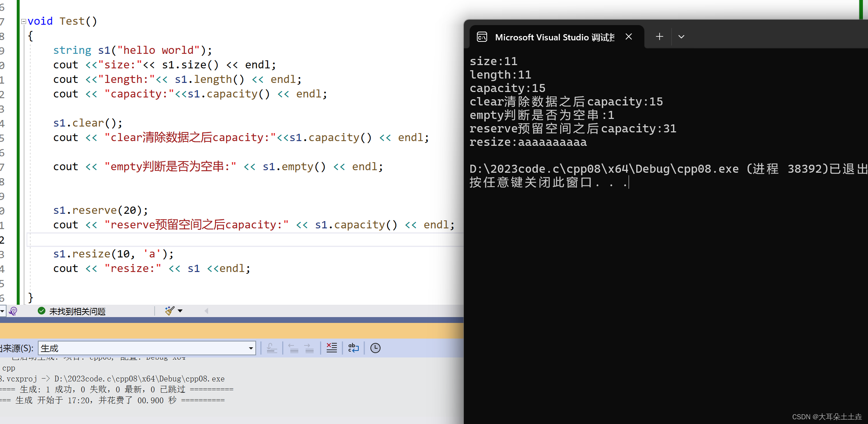This screenshot has height=424, width=868.
Task: Click the cpp08.exe path line in output
Action: tap(112, 379)
